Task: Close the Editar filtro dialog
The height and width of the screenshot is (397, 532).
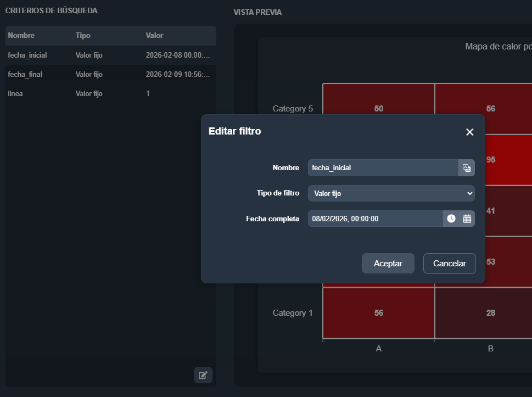Action: tap(469, 132)
